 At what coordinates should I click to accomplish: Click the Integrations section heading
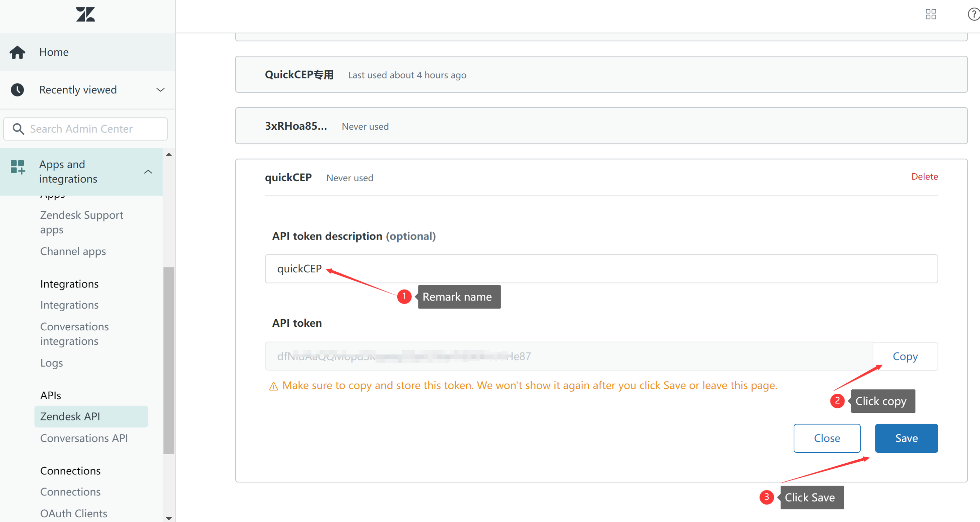[69, 284]
